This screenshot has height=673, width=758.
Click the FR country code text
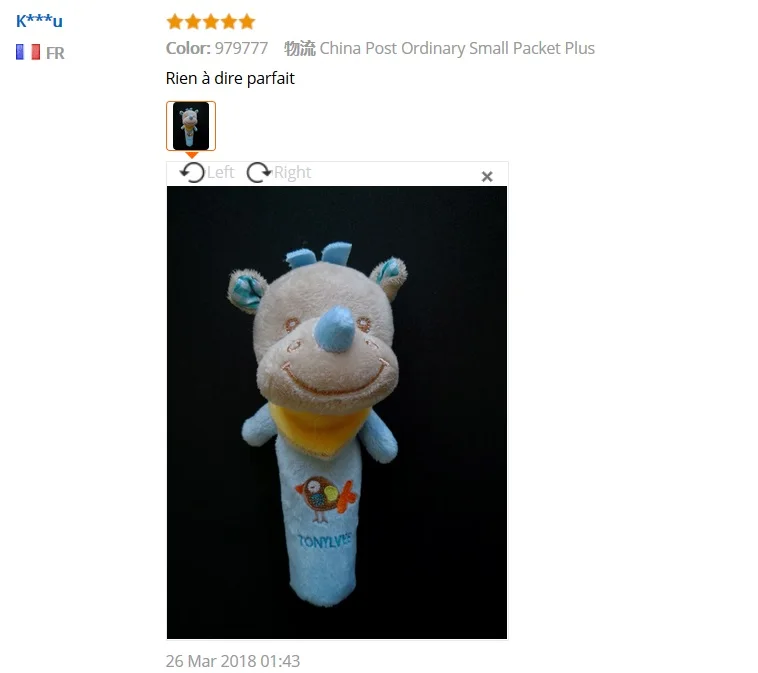pos(55,53)
